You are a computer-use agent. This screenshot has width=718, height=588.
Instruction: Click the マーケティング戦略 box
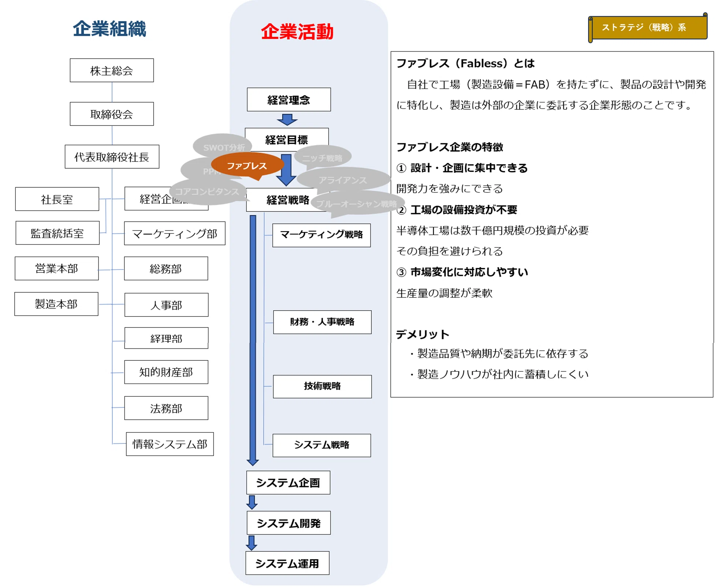coord(321,235)
